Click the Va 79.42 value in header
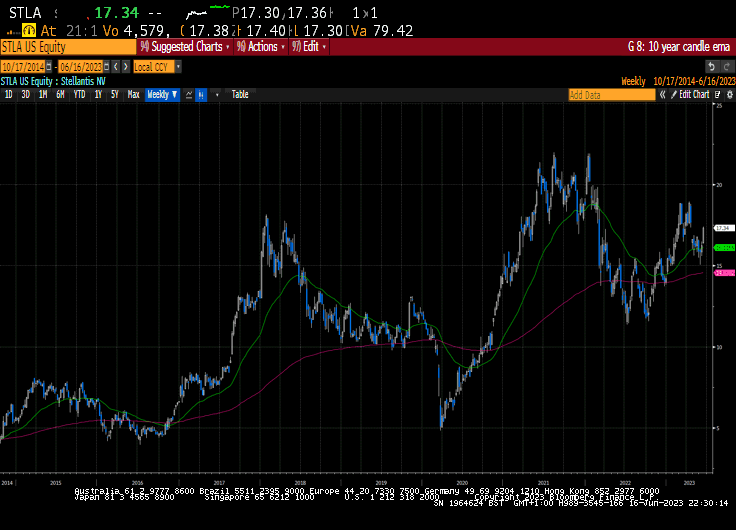This screenshot has height=530, width=736. [x=381, y=31]
